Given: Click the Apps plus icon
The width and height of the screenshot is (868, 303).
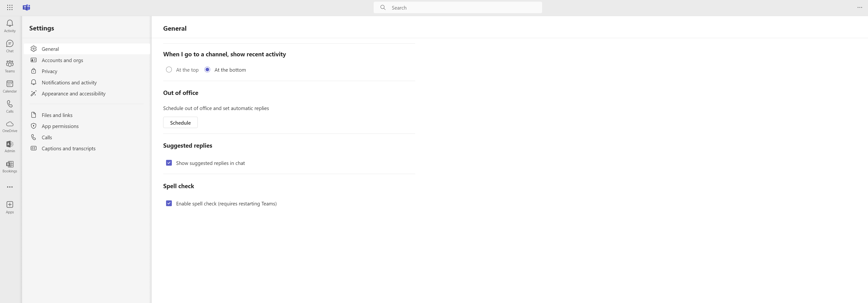Looking at the screenshot, I should pos(10,207).
